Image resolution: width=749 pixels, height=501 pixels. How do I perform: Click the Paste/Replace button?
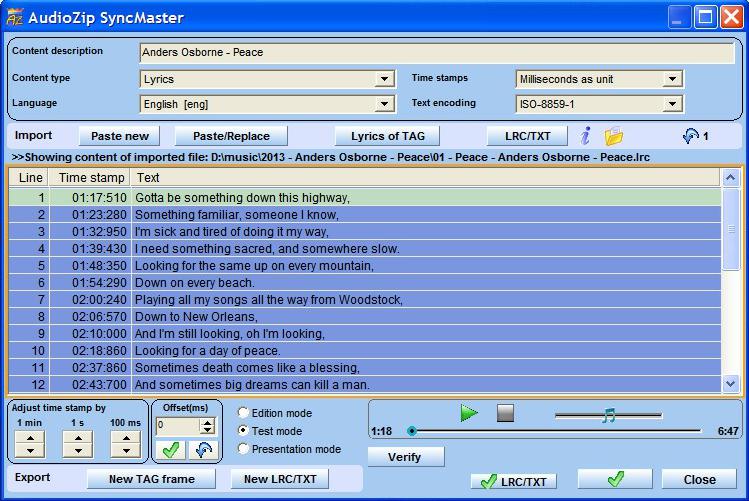[x=231, y=136]
